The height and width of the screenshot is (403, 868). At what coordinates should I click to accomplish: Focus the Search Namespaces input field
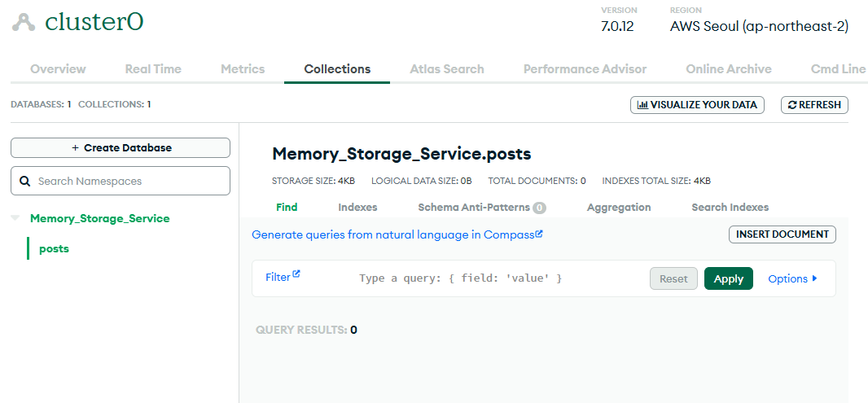point(121,181)
